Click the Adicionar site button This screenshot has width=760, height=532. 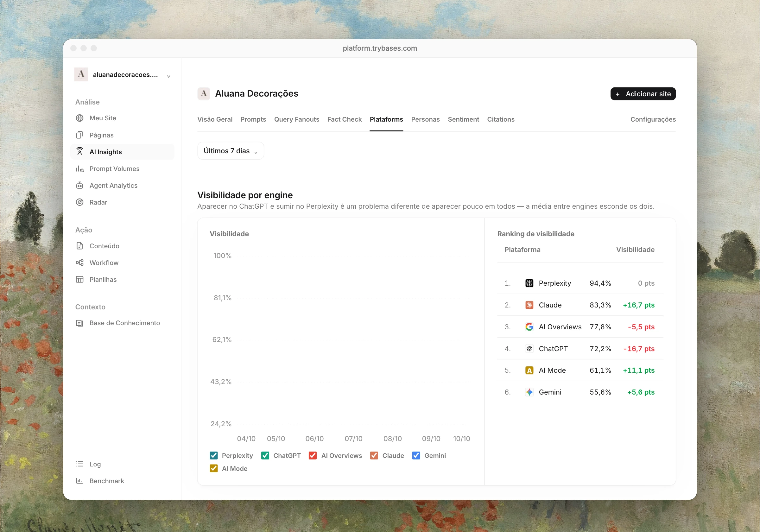point(643,94)
